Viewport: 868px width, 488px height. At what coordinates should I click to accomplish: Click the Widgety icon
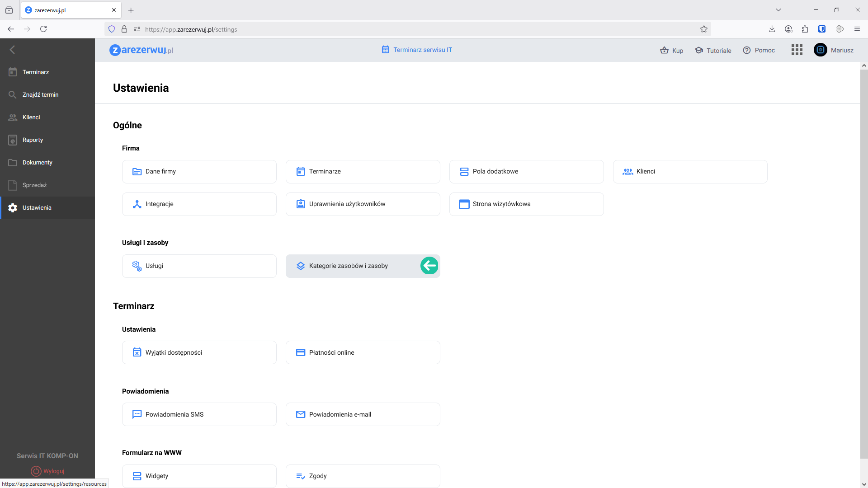137,476
